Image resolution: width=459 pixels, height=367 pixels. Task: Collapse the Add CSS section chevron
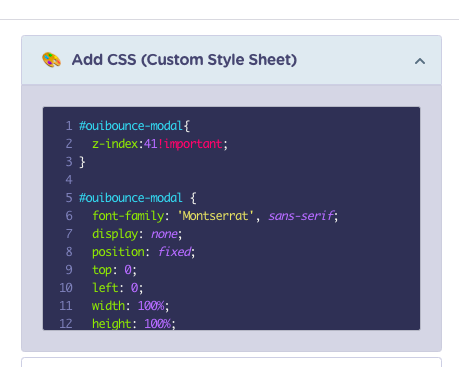click(x=420, y=61)
